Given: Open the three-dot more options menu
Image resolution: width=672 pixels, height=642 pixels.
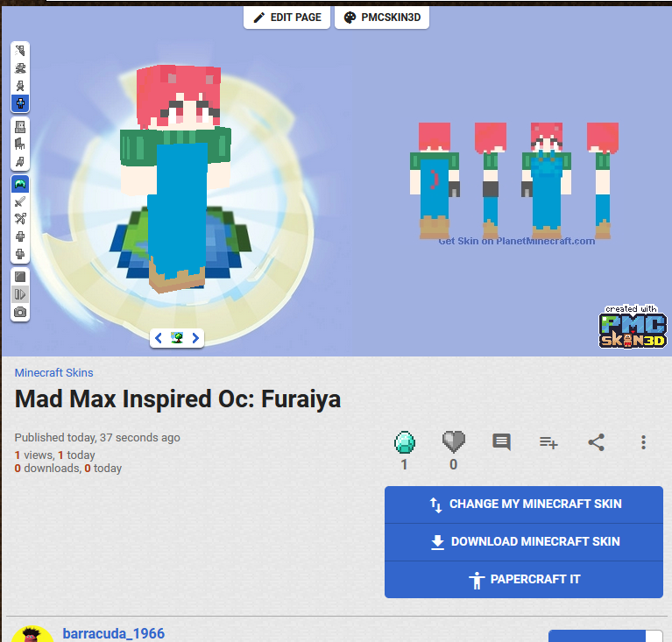Looking at the screenshot, I should tap(643, 442).
